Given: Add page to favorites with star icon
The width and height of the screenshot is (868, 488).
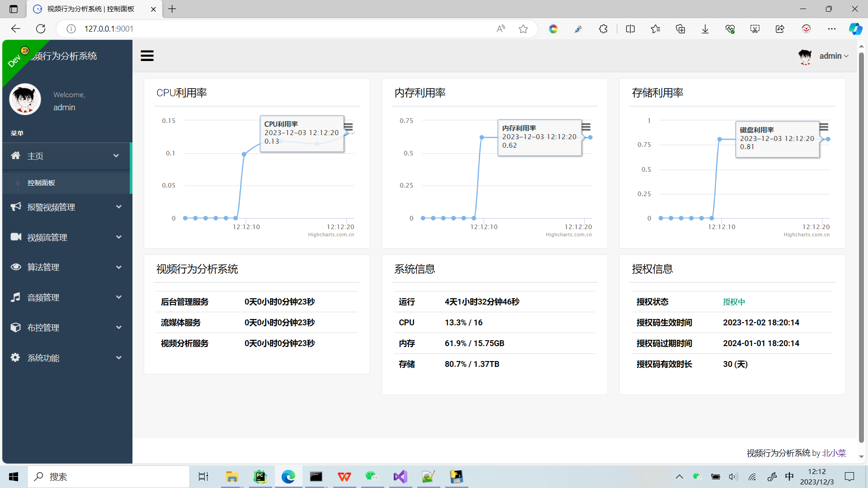Looking at the screenshot, I should (x=523, y=29).
